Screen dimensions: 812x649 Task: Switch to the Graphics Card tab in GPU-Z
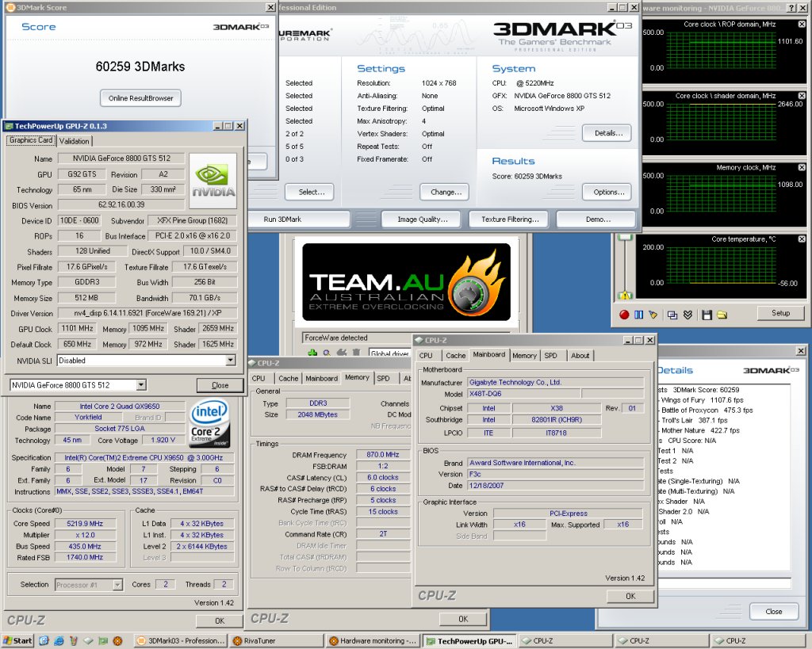[31, 140]
